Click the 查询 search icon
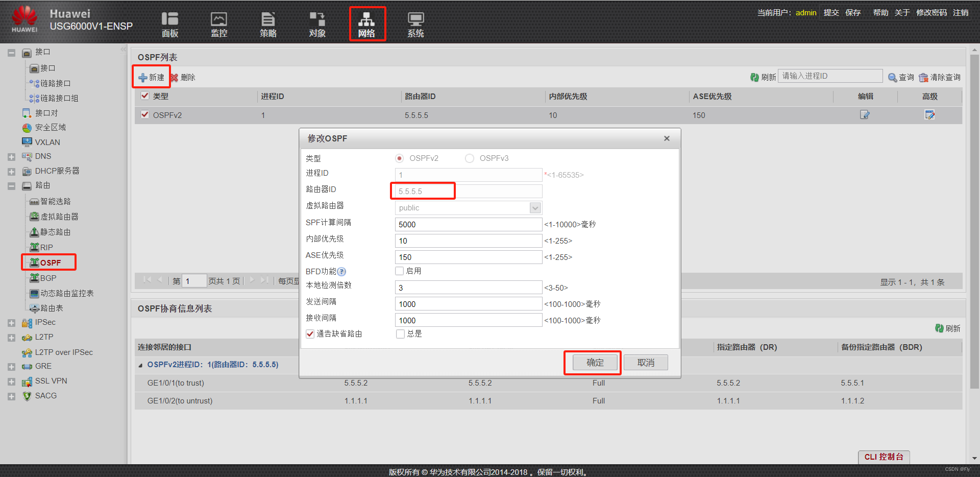 (892, 77)
